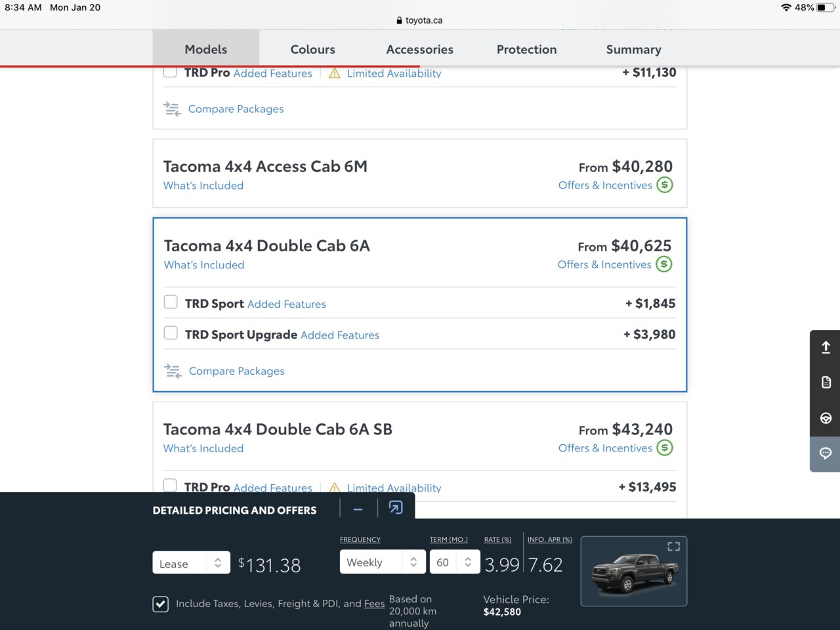Click the steering wheel icon in side toolbar
The height and width of the screenshot is (630, 840).
pyautogui.click(x=826, y=418)
